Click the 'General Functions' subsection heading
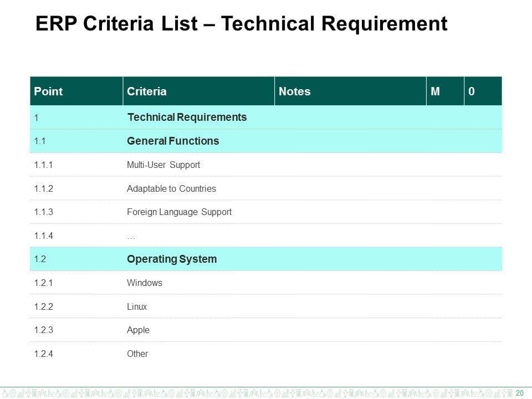The image size is (532, 399). click(173, 141)
